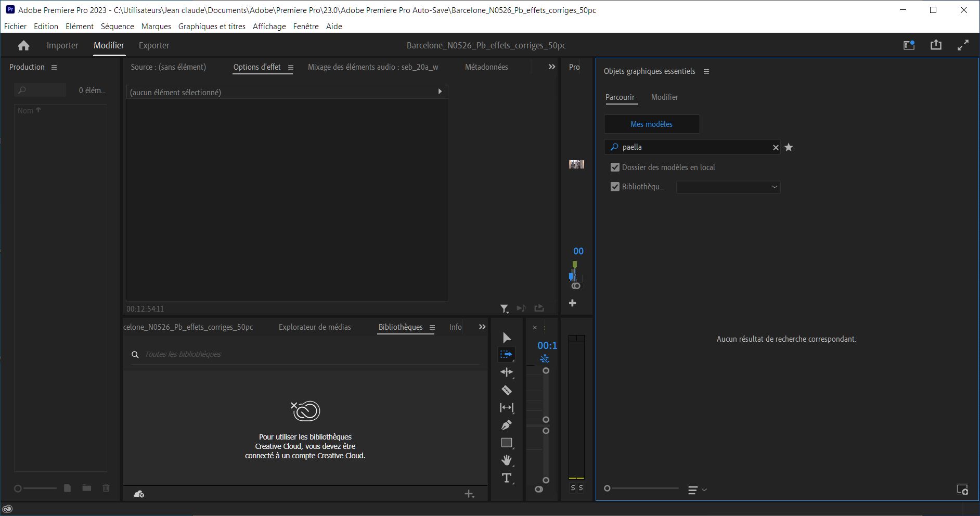The height and width of the screenshot is (516, 980).
Task: Select the Rectangle tool
Action: [x=507, y=443]
